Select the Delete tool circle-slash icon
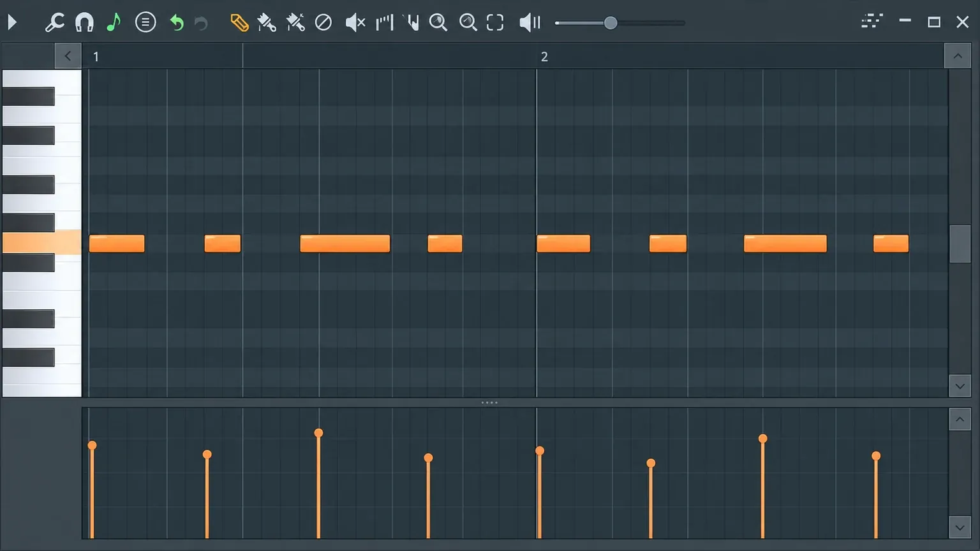 [323, 23]
